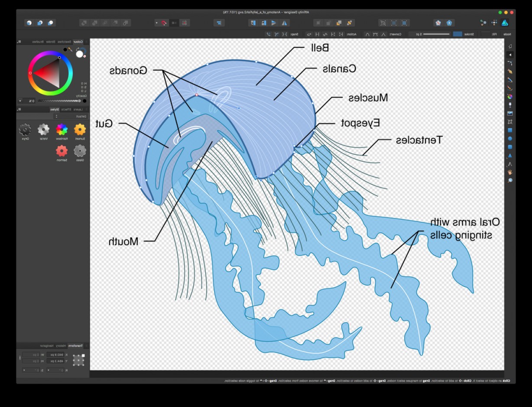Convert node to Smart

click(367, 34)
